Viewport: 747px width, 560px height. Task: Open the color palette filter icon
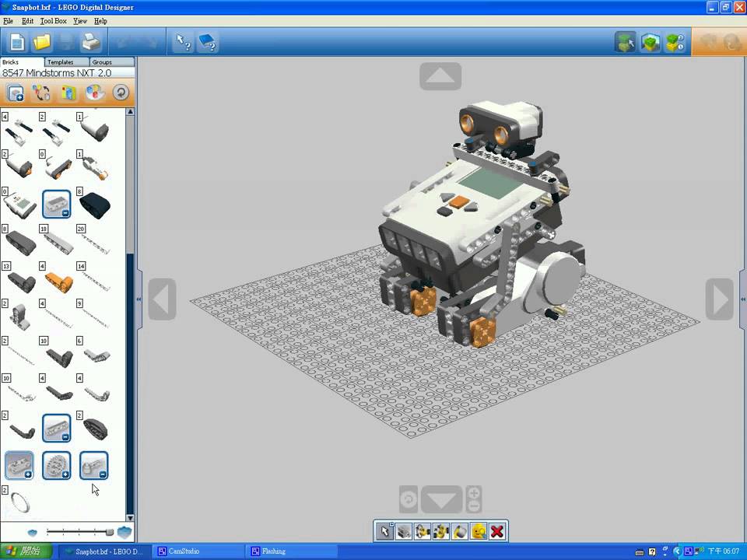[x=94, y=93]
